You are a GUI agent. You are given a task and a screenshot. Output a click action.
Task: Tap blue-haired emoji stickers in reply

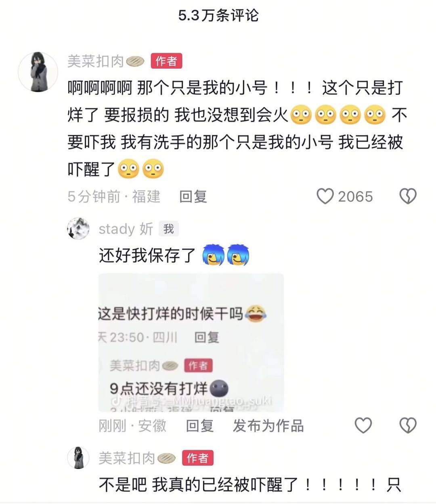coord(226,255)
